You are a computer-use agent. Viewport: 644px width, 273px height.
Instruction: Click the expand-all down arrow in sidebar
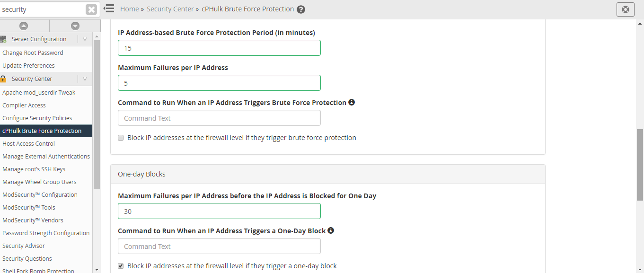pyautogui.click(x=75, y=26)
